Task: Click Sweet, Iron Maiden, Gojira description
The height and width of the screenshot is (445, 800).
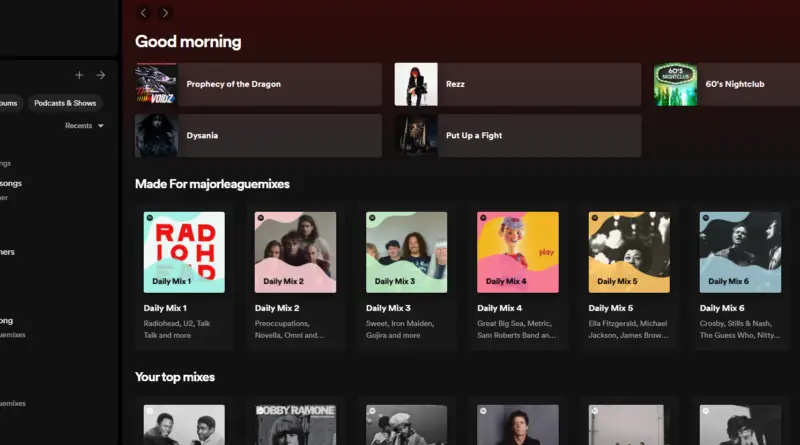Action: [x=400, y=329]
